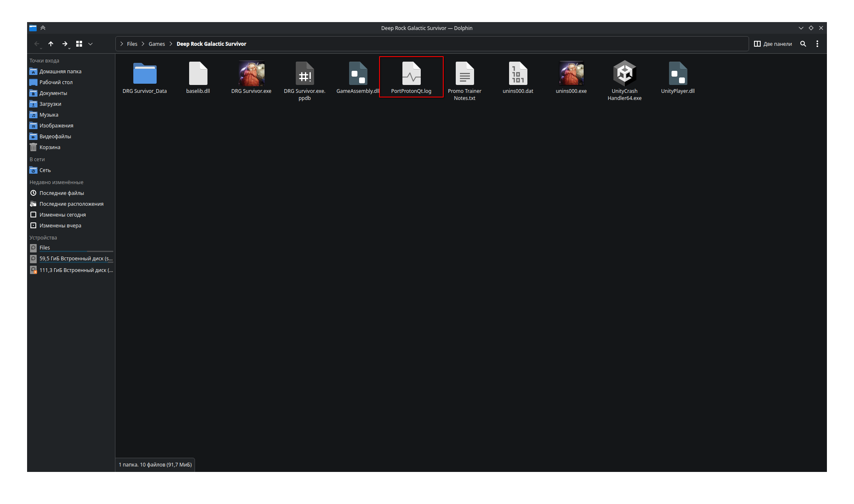Open Корзина trash in sidebar
The height and width of the screenshot is (504, 854).
[50, 147]
